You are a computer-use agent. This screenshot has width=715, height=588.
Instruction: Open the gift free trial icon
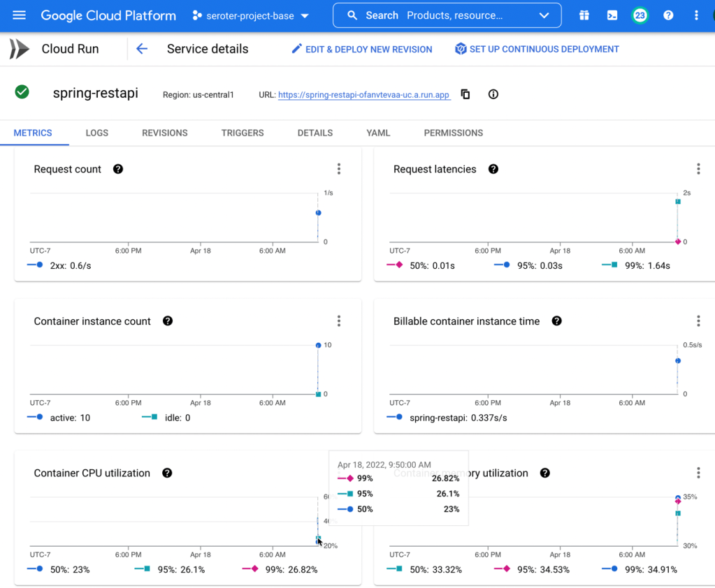point(584,15)
